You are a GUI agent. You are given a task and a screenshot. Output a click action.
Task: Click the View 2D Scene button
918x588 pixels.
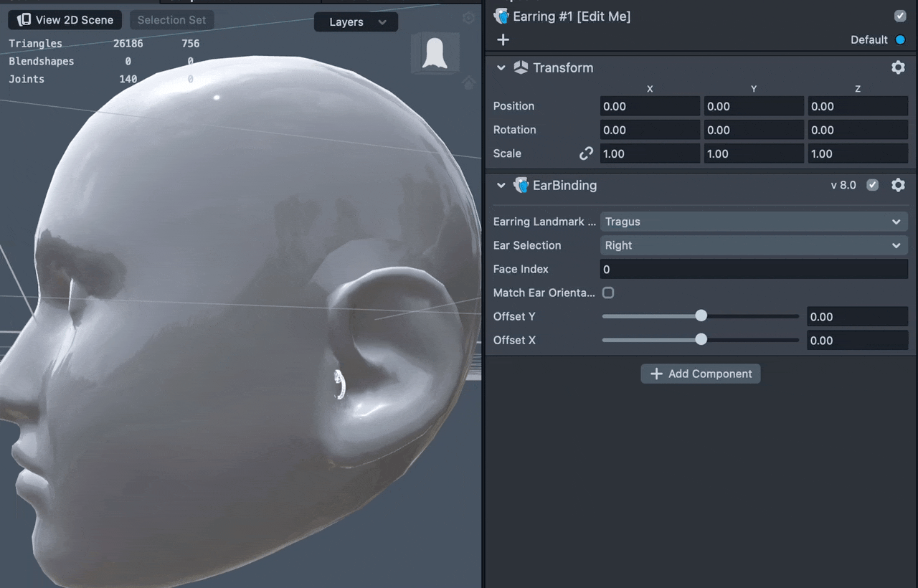point(65,20)
